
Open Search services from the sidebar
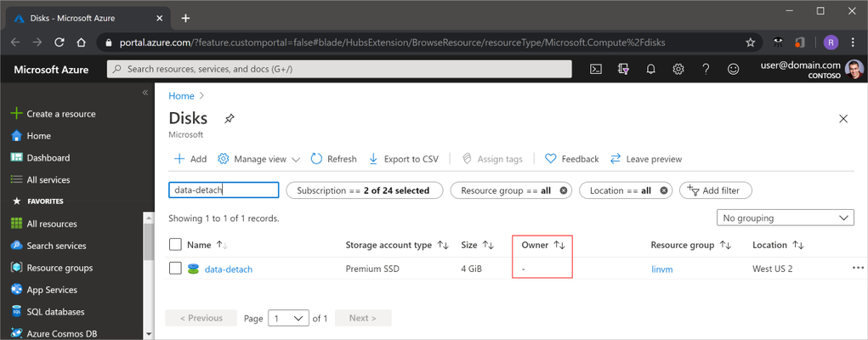pyautogui.click(x=48, y=246)
